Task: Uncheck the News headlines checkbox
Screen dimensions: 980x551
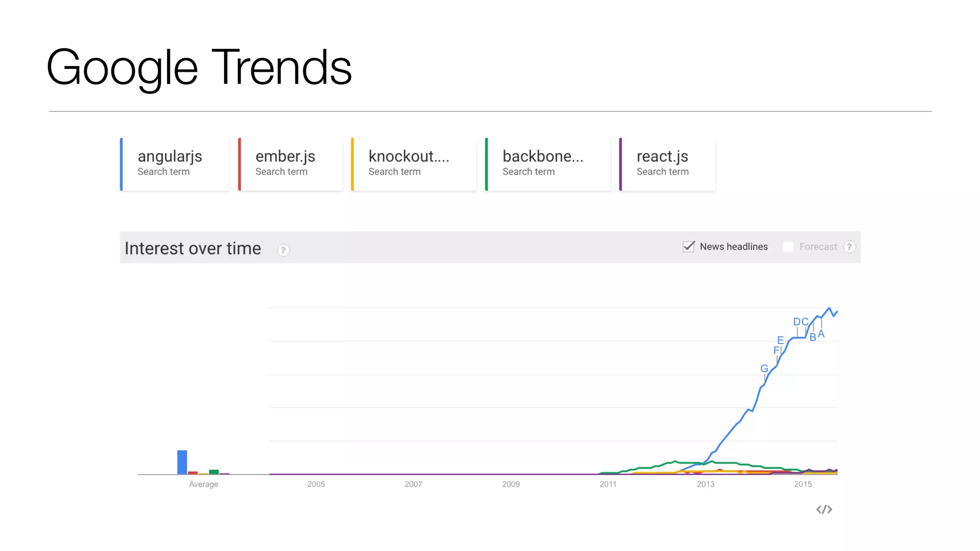Action: pos(689,247)
